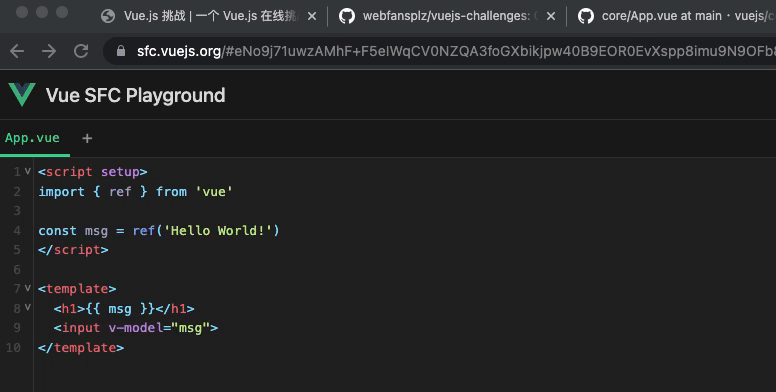Image resolution: width=776 pixels, height=392 pixels.
Task: Click the {{ msg }} interpolation on line 8
Action: tap(120, 309)
